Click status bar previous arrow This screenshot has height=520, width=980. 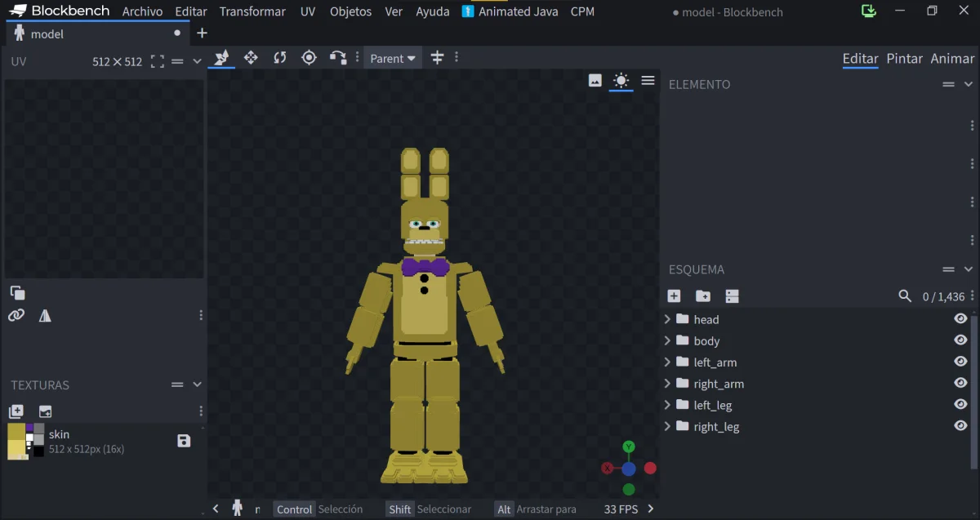[x=216, y=509]
